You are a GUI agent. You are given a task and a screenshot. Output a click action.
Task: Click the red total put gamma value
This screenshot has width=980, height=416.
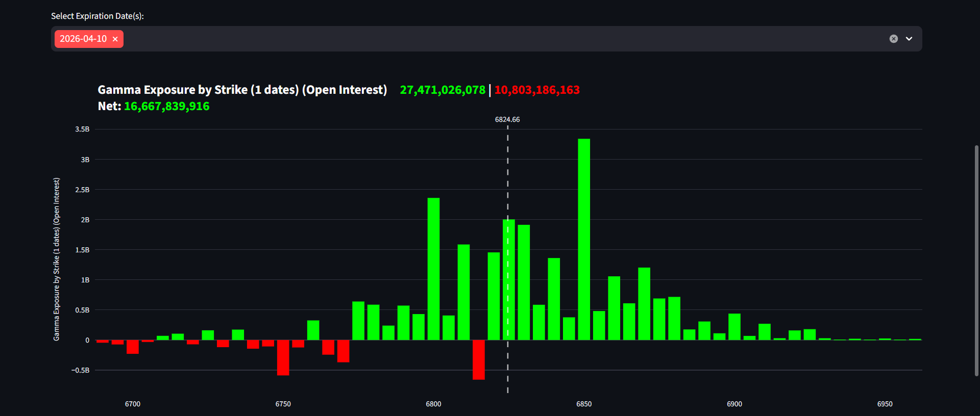point(537,90)
